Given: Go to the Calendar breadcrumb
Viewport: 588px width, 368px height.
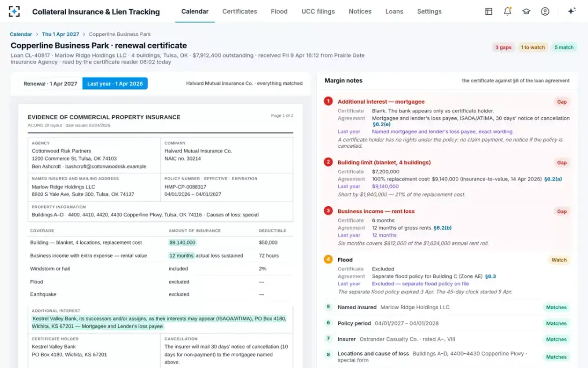Looking at the screenshot, I should click(x=21, y=34).
